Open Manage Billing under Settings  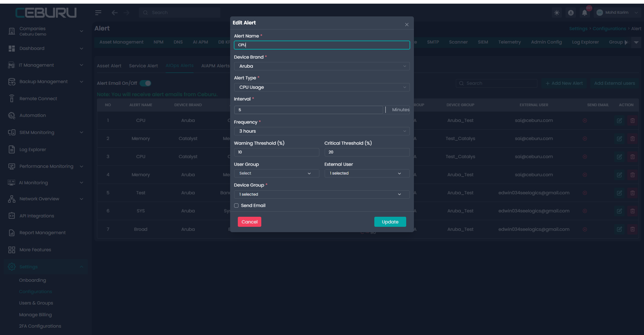point(35,315)
